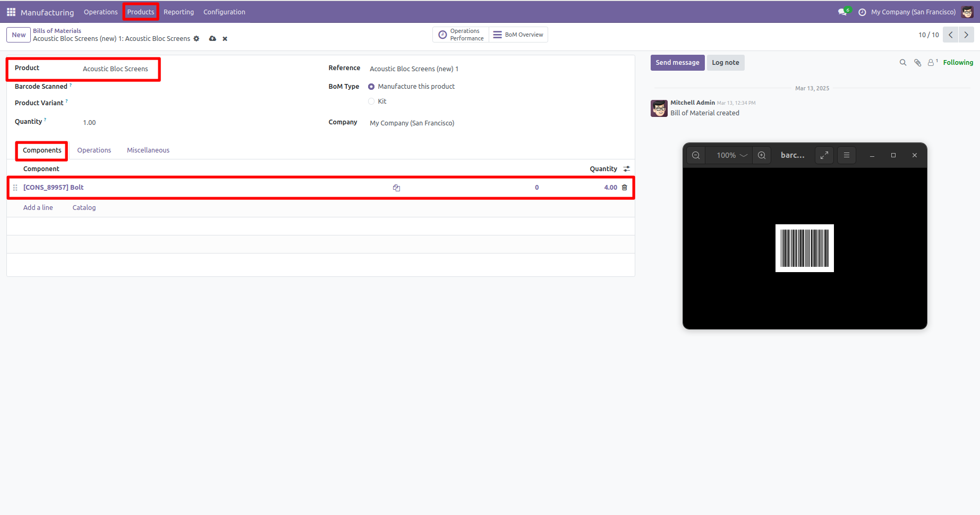Go to next record arrow
980x515 pixels.
pos(966,35)
